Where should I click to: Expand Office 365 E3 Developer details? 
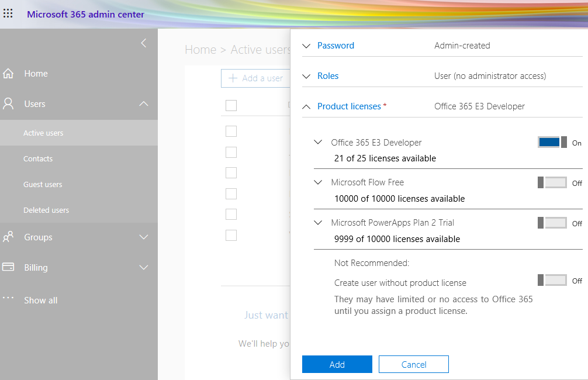pos(317,142)
